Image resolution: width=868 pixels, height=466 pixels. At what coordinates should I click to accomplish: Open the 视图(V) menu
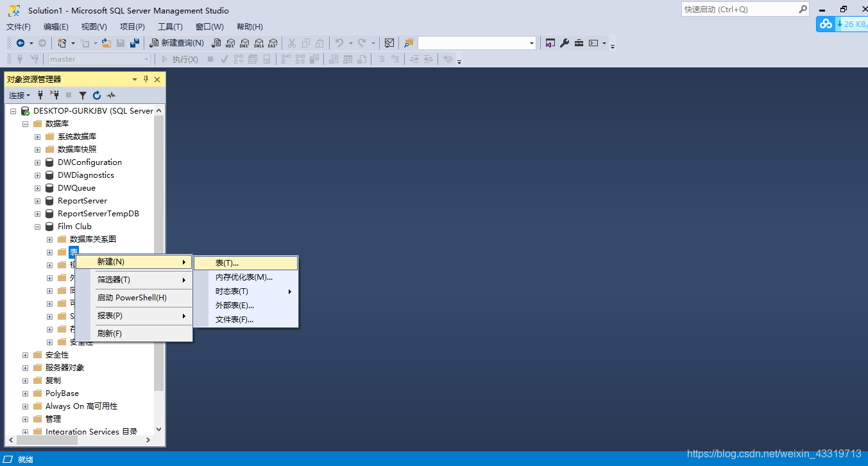[x=94, y=26]
